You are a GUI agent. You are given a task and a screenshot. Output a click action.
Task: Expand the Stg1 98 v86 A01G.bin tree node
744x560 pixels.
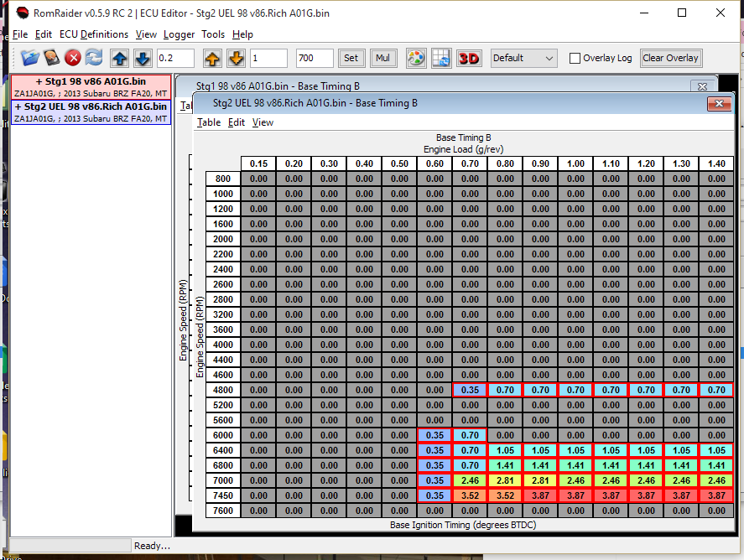coord(39,81)
